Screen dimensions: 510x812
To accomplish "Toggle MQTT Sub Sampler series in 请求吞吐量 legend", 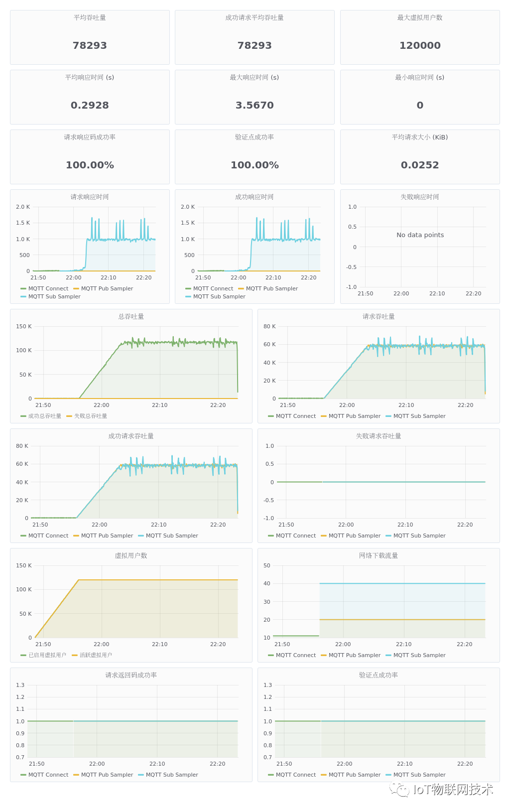I will point(419,416).
